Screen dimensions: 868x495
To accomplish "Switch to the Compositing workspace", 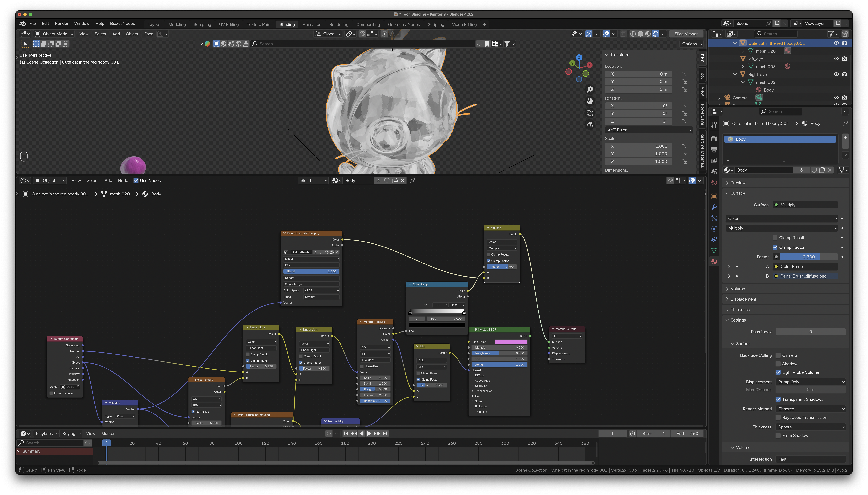I will [368, 24].
